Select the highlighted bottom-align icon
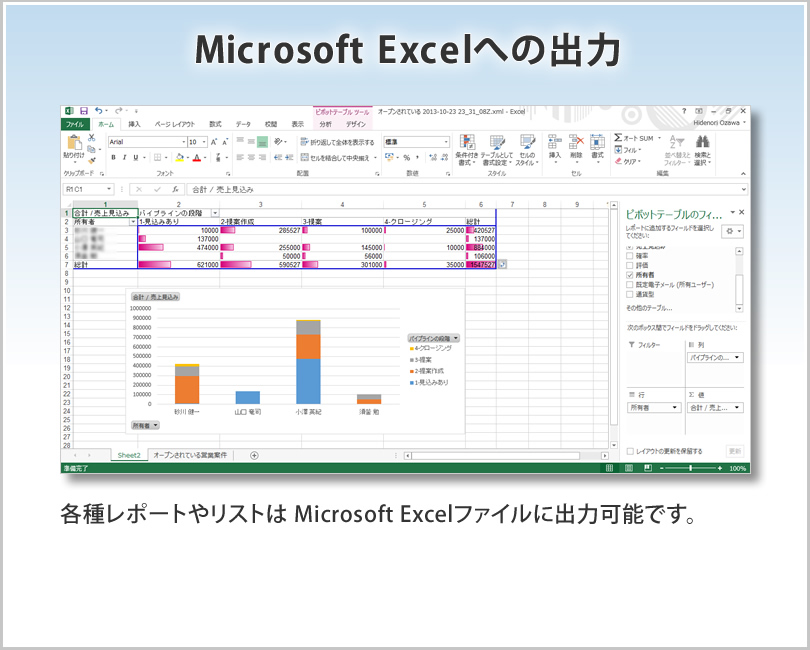 pyautogui.click(x=262, y=142)
